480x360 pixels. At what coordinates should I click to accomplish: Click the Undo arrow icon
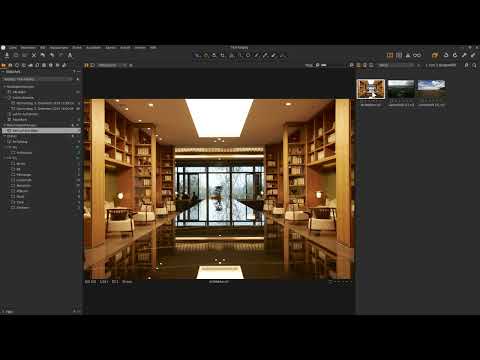[x=43, y=55]
